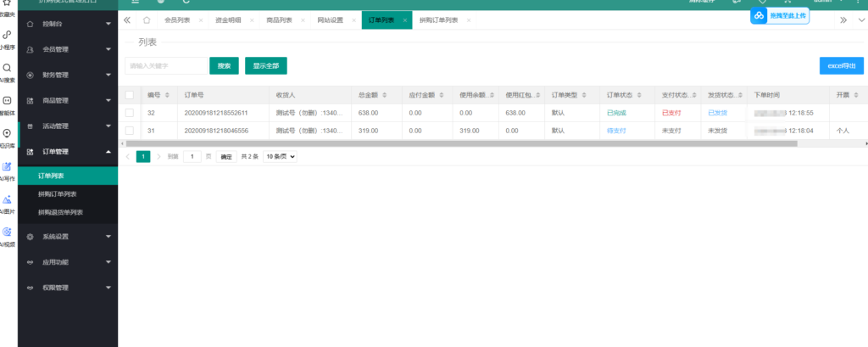
Task: Click the 小程序 icon in the left strip
Action: coord(8,39)
